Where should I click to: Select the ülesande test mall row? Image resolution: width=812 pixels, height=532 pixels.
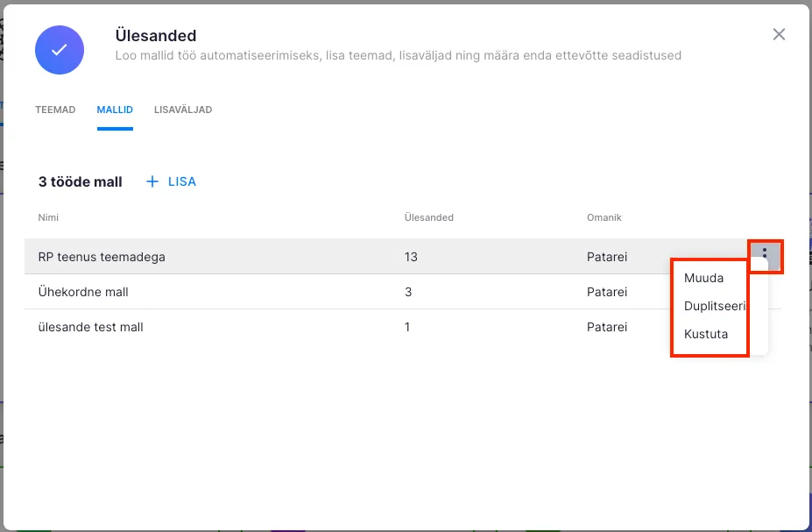click(90, 327)
